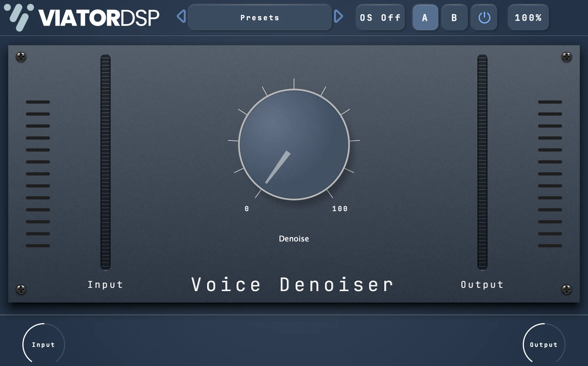Go to previous preset with left arrow
Viewport: 588px width, 366px height.
[x=181, y=16]
